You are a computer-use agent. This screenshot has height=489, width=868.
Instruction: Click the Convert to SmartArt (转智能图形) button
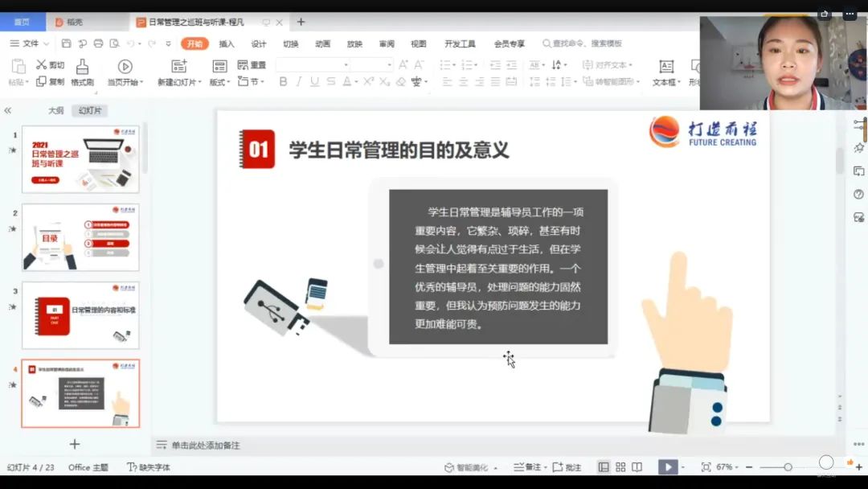612,82
